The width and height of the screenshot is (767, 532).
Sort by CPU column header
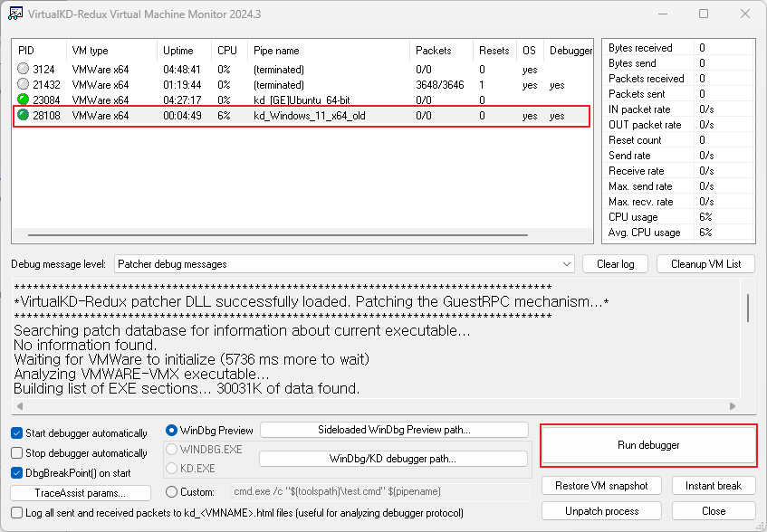[x=229, y=51]
